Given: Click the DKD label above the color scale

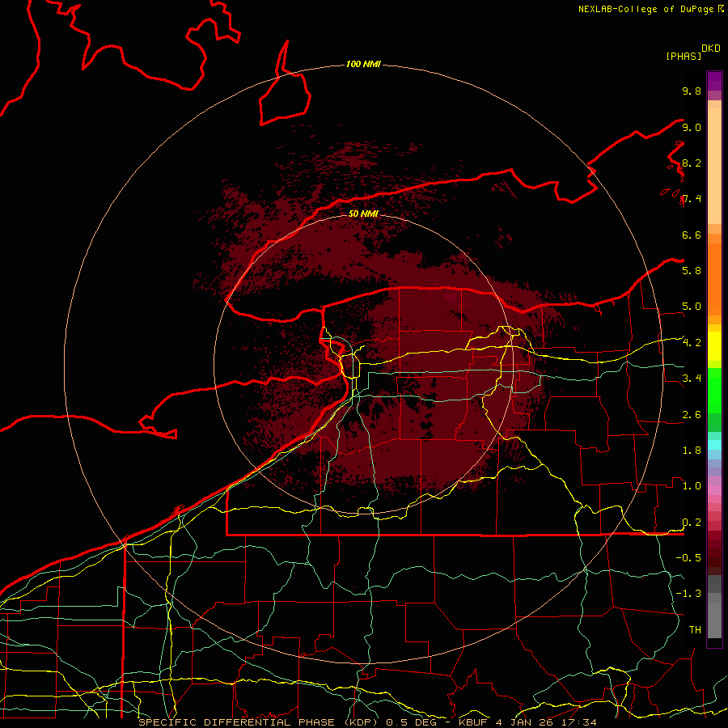Looking at the screenshot, I should click(x=711, y=49).
